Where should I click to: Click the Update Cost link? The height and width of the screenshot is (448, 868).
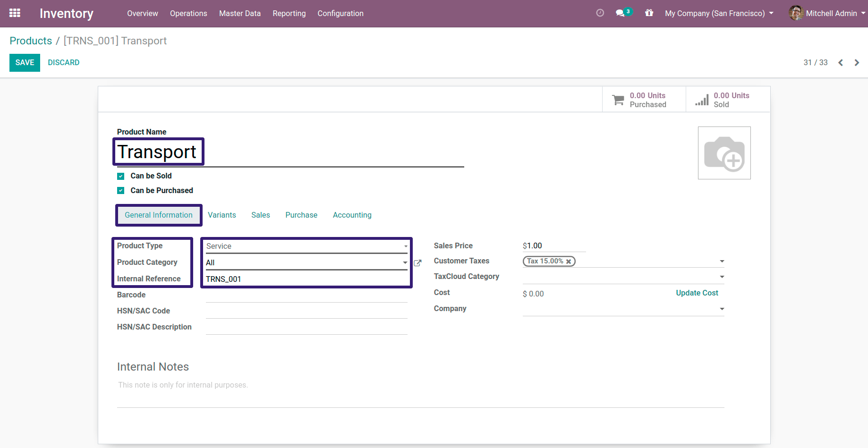tap(697, 293)
